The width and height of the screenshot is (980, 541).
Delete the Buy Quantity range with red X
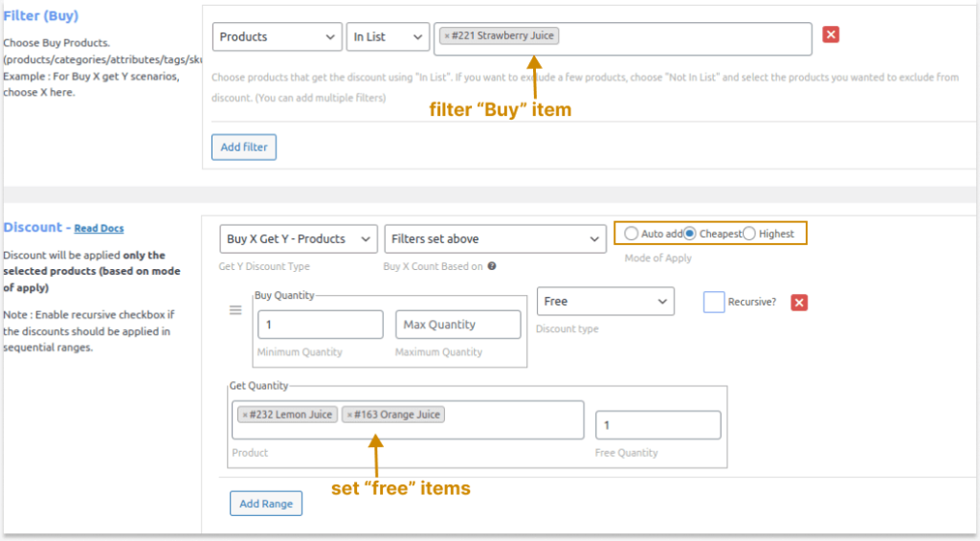point(799,303)
